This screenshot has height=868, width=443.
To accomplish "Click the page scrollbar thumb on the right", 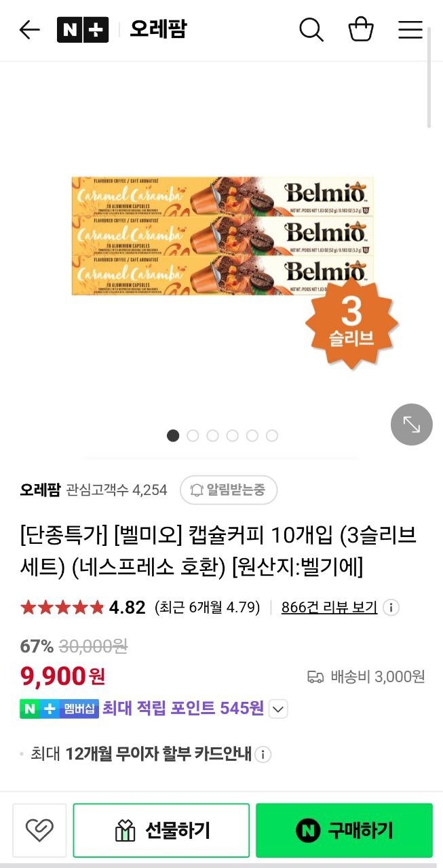I will tap(429, 77).
